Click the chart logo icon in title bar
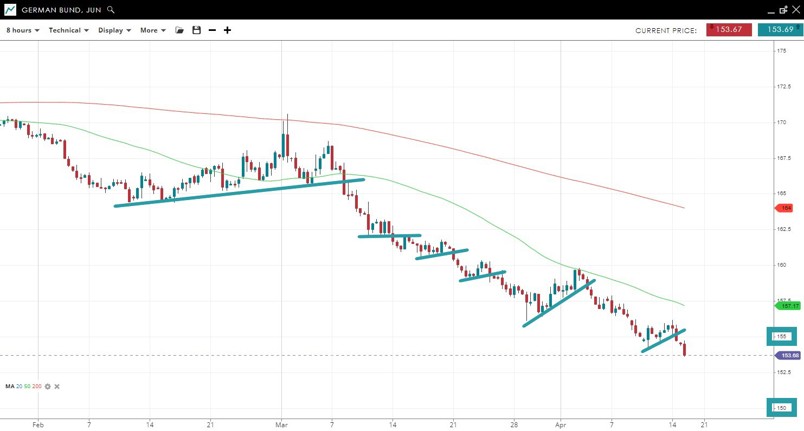The image size is (804, 431). (x=10, y=10)
